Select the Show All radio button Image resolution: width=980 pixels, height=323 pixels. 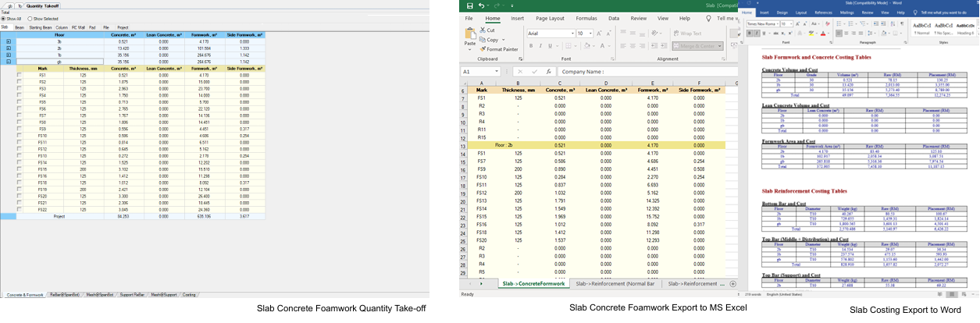tap(3, 19)
